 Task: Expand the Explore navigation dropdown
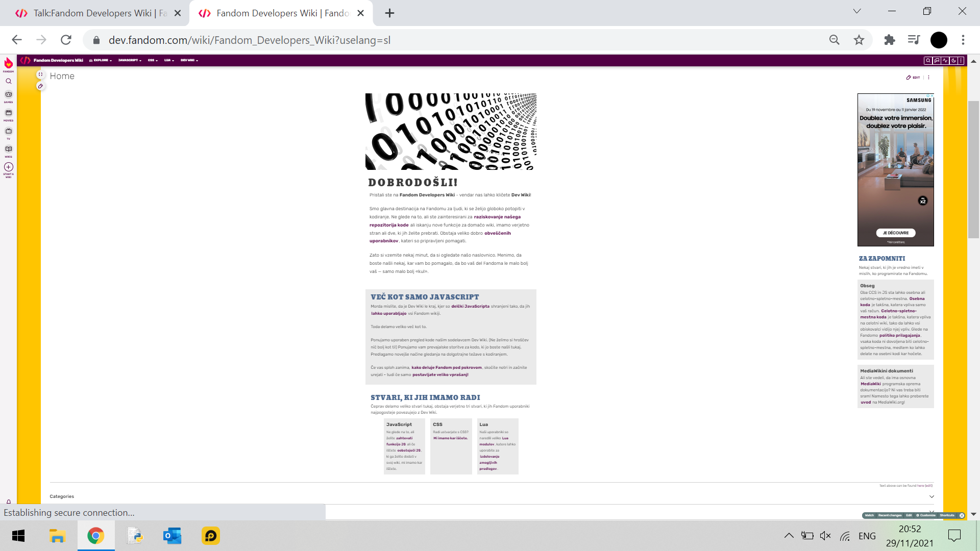[x=101, y=60]
